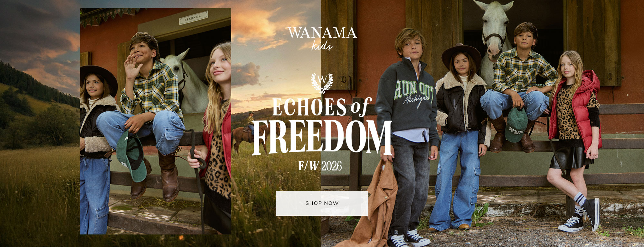This screenshot has width=644, height=247.
Task: Open the left inset photo of kids
Action: click(x=156, y=121)
